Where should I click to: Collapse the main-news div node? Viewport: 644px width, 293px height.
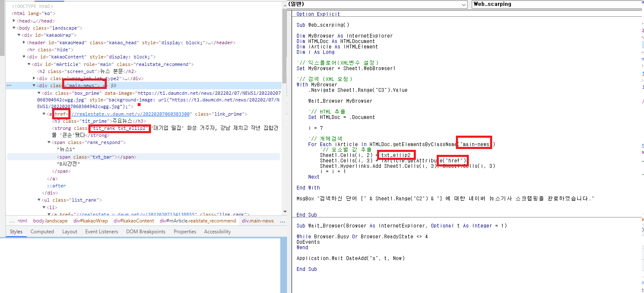pos(34,86)
